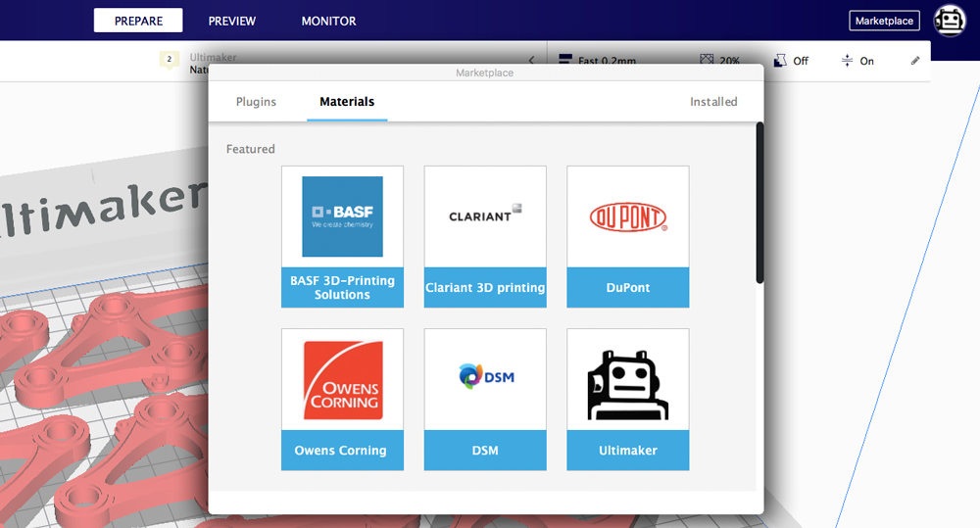This screenshot has height=528, width=980.
Task: Switch to the Plugins tab
Action: pos(256,102)
